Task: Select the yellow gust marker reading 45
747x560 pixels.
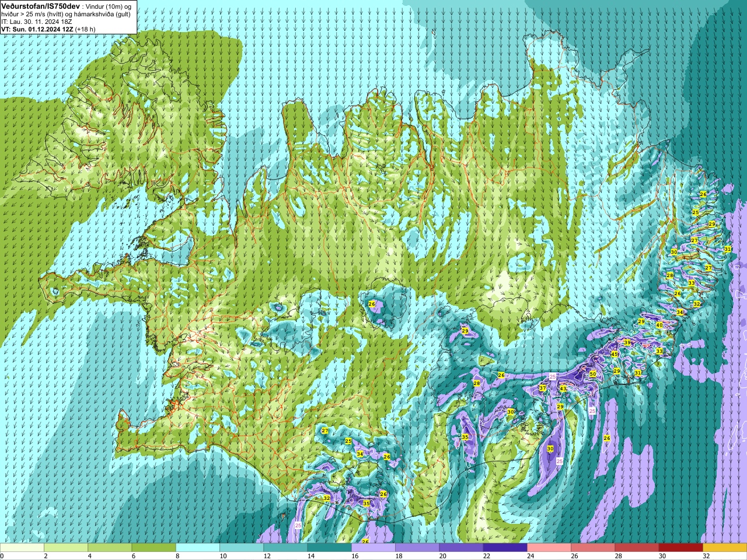Action: tap(615, 354)
